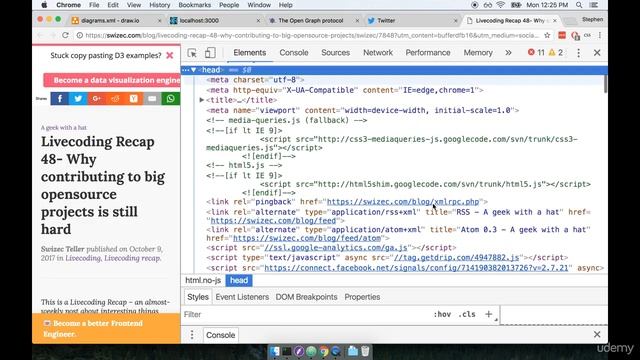This screenshot has height=360, width=640.
Task: Activate the inspect element picker icon
Action: pyautogui.click(x=192, y=53)
